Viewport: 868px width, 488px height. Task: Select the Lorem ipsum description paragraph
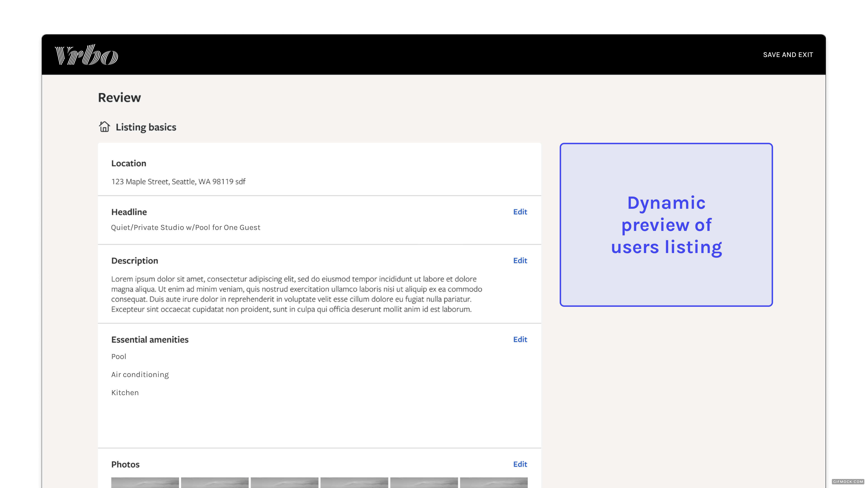297,294
